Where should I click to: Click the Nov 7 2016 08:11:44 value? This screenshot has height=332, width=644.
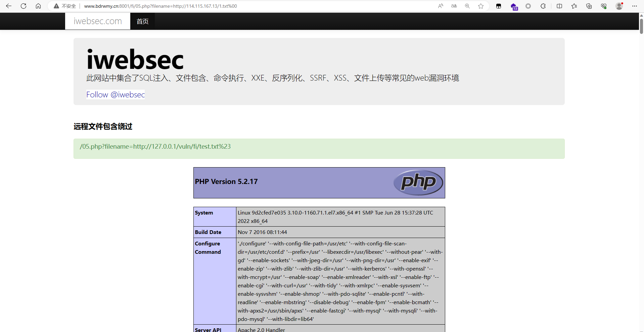[262, 232]
